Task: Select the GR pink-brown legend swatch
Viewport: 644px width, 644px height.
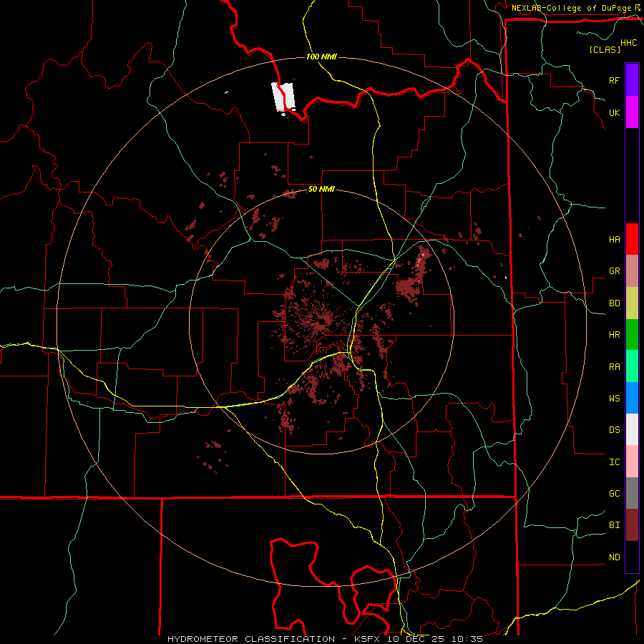Action: (x=632, y=271)
